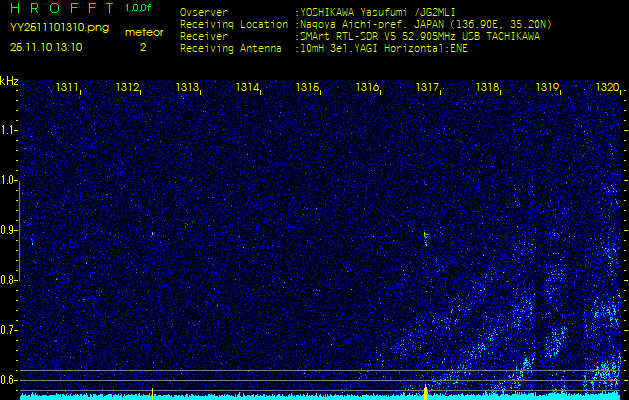The image size is (629, 400).
Task: Click the yellow spike at bottom near 1317
Action: pos(426,391)
